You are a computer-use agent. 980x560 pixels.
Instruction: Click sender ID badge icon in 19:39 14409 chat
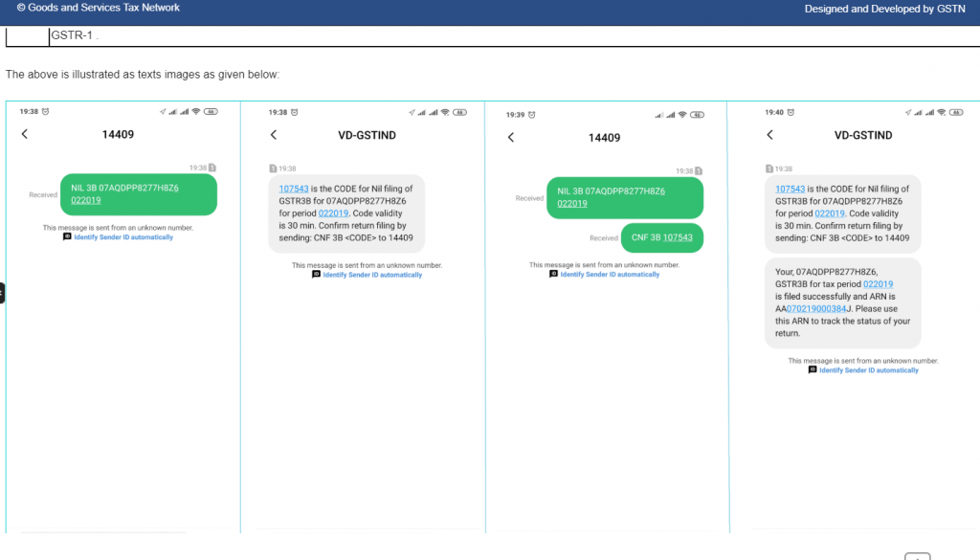[553, 274]
